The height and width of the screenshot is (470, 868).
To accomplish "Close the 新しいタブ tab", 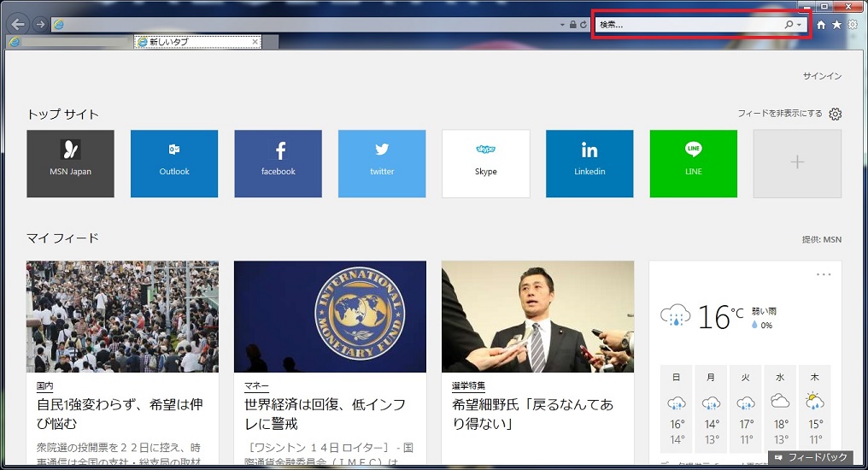I will (255, 42).
